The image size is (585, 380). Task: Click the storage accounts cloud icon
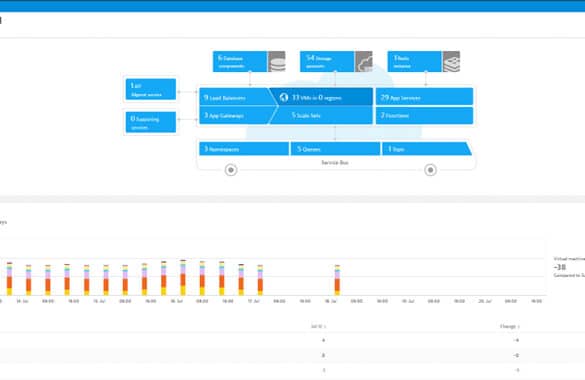point(364,62)
